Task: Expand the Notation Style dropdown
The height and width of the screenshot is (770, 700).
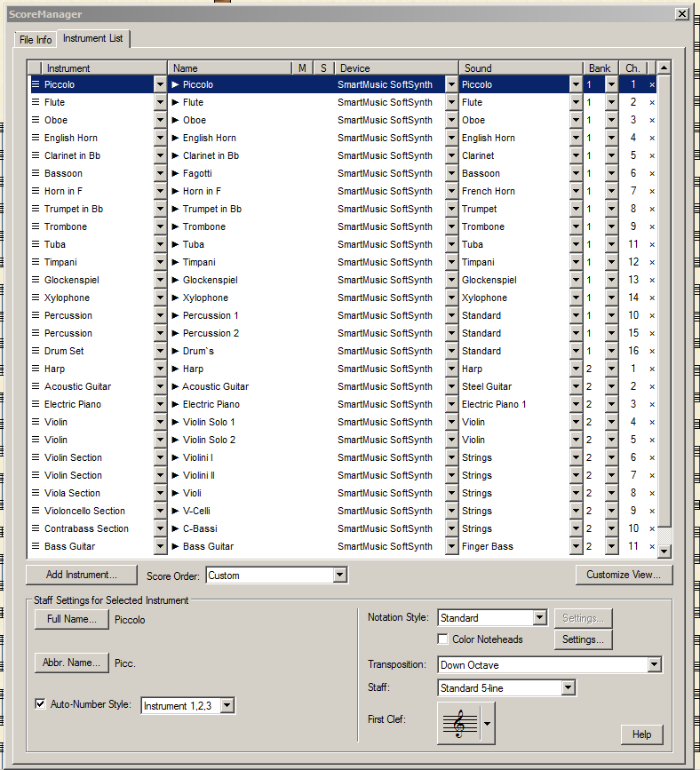Action: (x=539, y=618)
